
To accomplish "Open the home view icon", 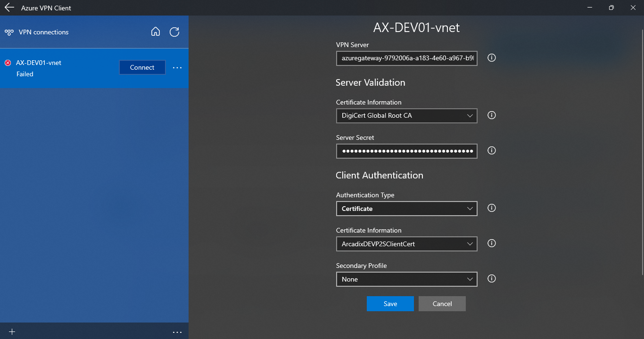I will tap(156, 32).
